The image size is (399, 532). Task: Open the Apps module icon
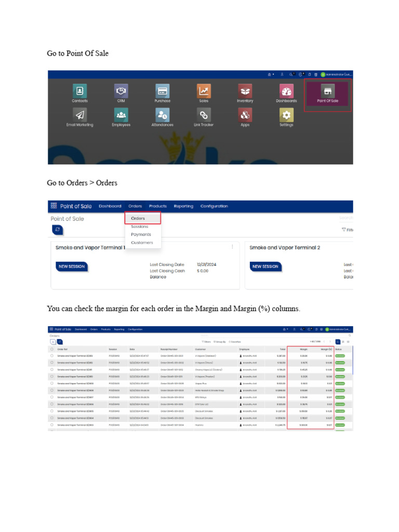245,115
